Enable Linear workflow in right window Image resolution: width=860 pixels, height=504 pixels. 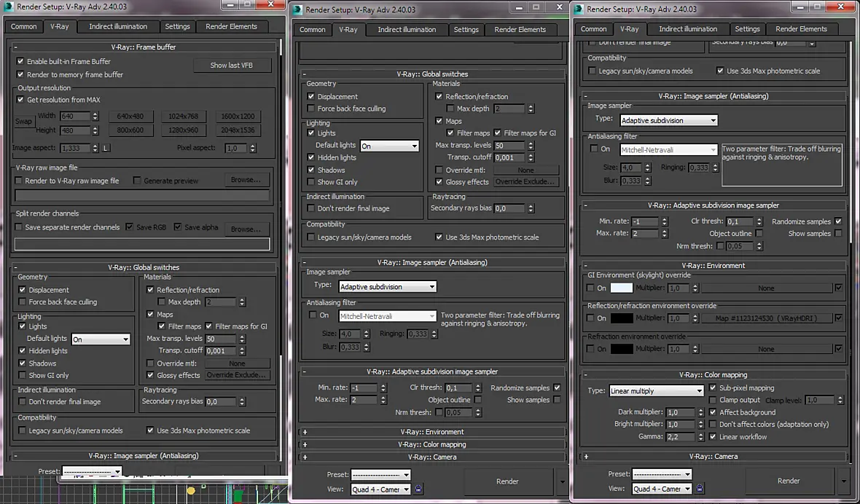[x=713, y=436]
